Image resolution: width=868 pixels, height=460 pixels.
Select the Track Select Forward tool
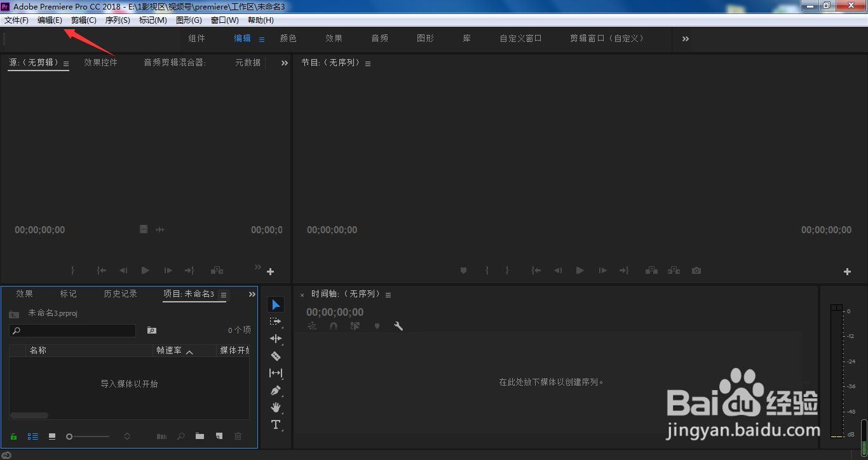tap(276, 321)
